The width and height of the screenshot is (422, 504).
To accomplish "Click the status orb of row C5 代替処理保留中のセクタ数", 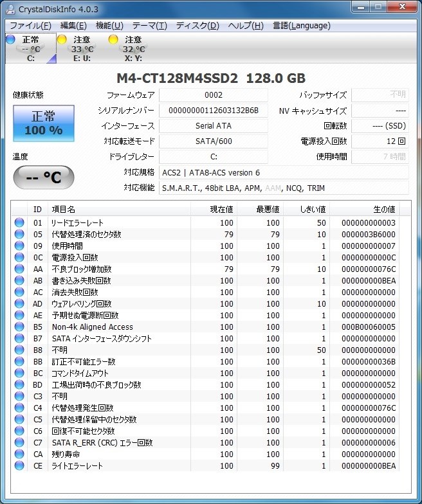I will [x=19, y=419].
